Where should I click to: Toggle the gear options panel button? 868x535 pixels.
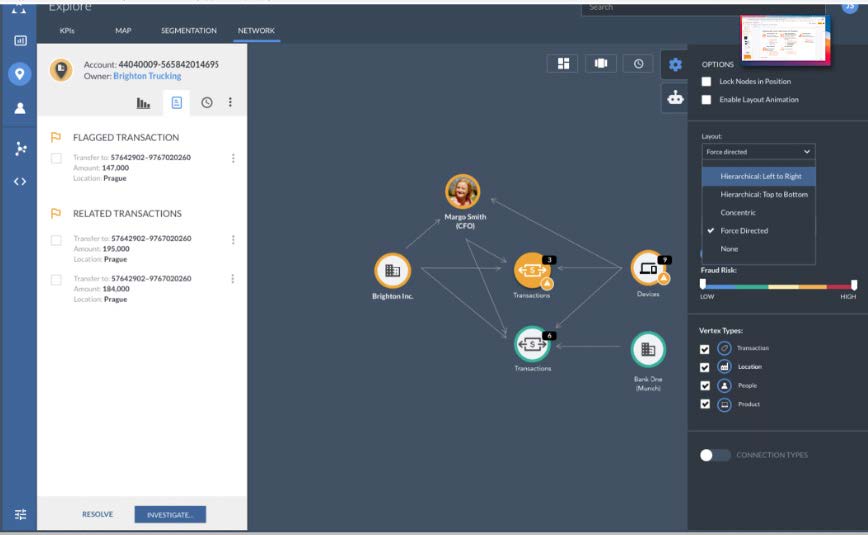(x=675, y=65)
